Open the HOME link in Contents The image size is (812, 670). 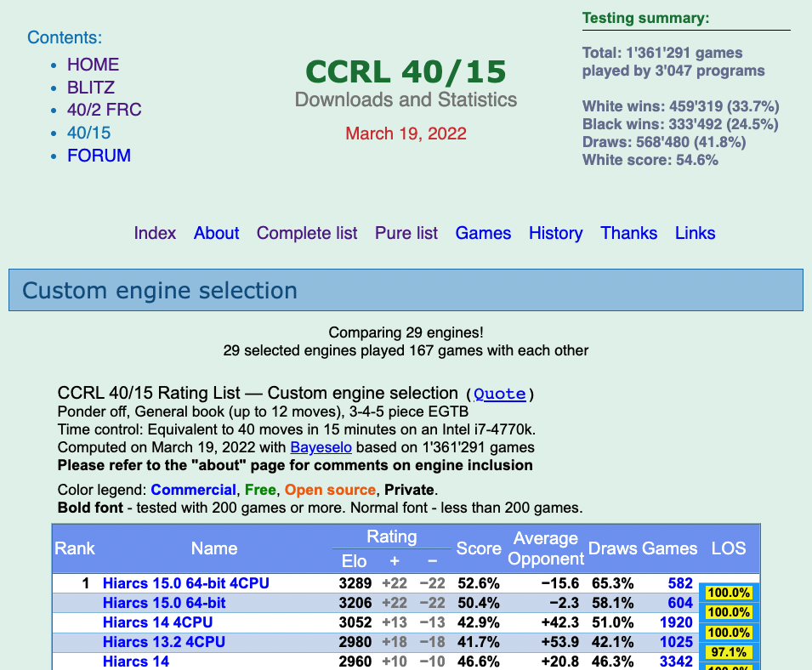(93, 65)
